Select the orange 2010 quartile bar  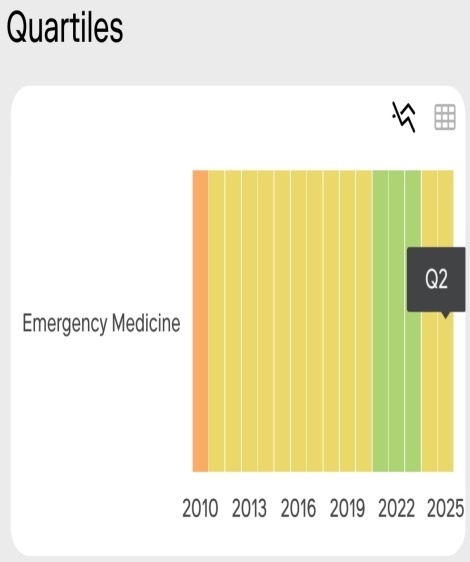point(200,321)
